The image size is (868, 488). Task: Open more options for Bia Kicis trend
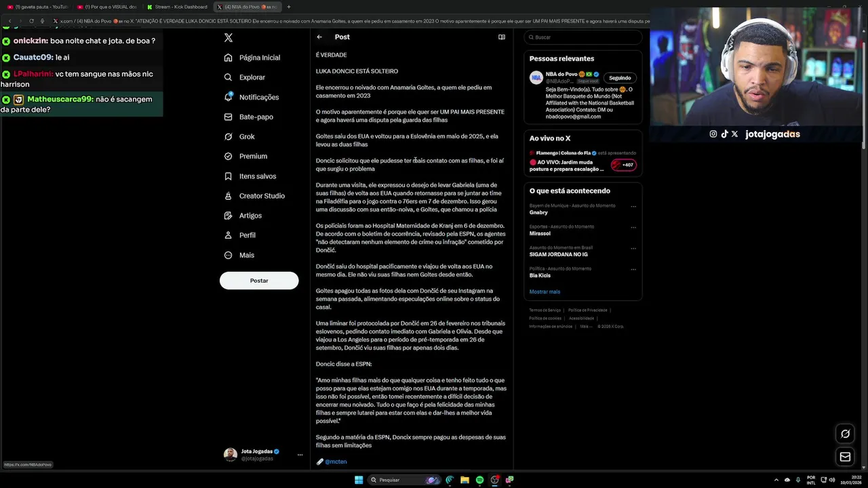tap(633, 269)
